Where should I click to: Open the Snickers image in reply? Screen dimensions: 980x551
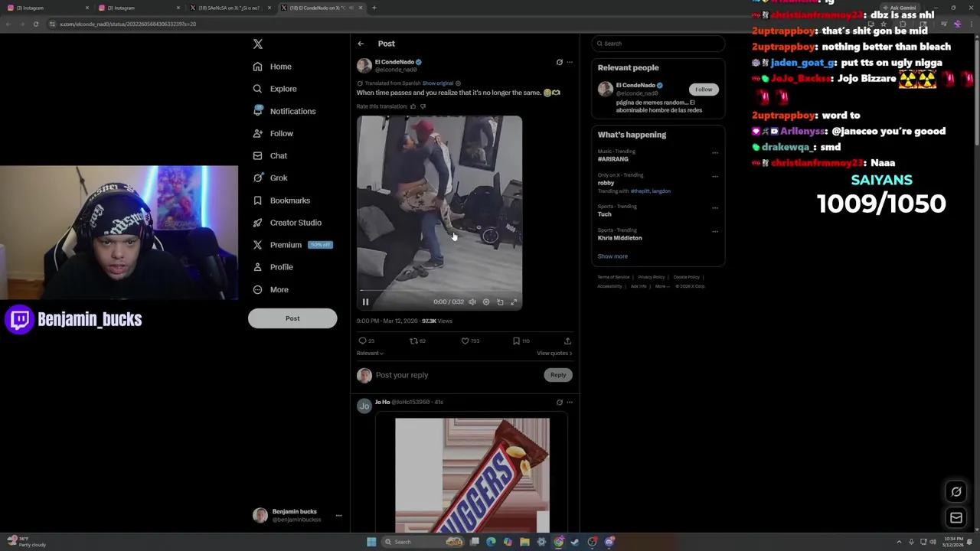[x=472, y=474]
